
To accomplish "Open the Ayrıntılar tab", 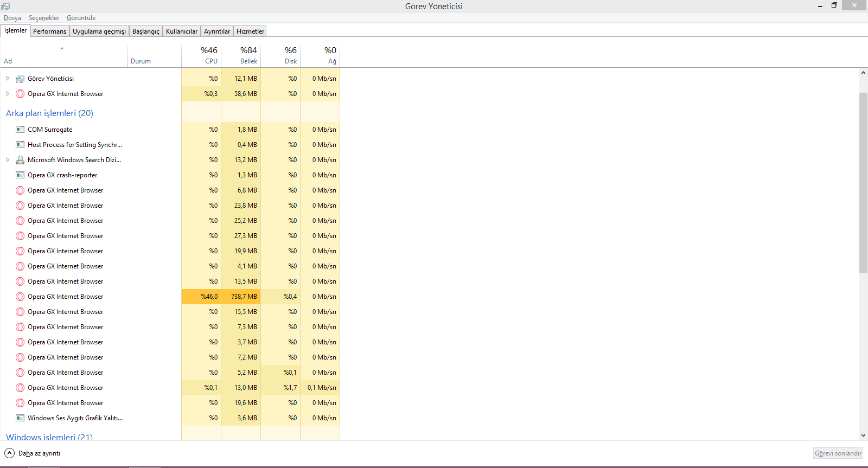I will click(x=217, y=31).
